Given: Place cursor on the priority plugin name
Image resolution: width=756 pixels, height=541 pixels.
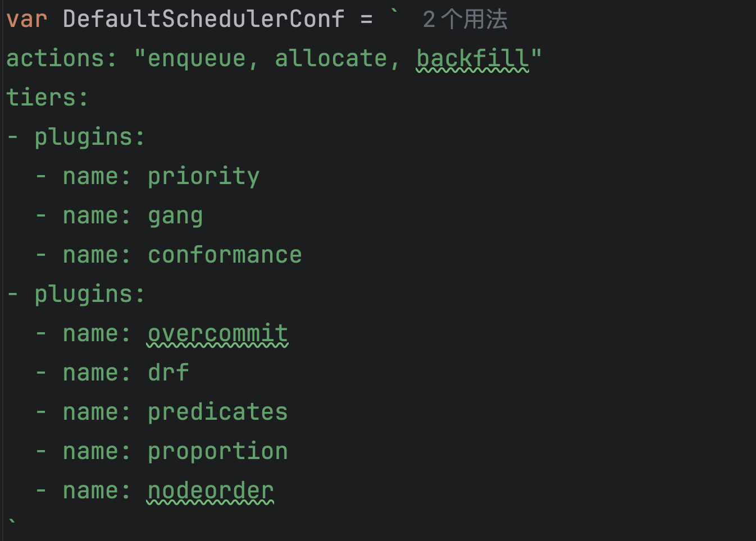Looking at the screenshot, I should [203, 176].
